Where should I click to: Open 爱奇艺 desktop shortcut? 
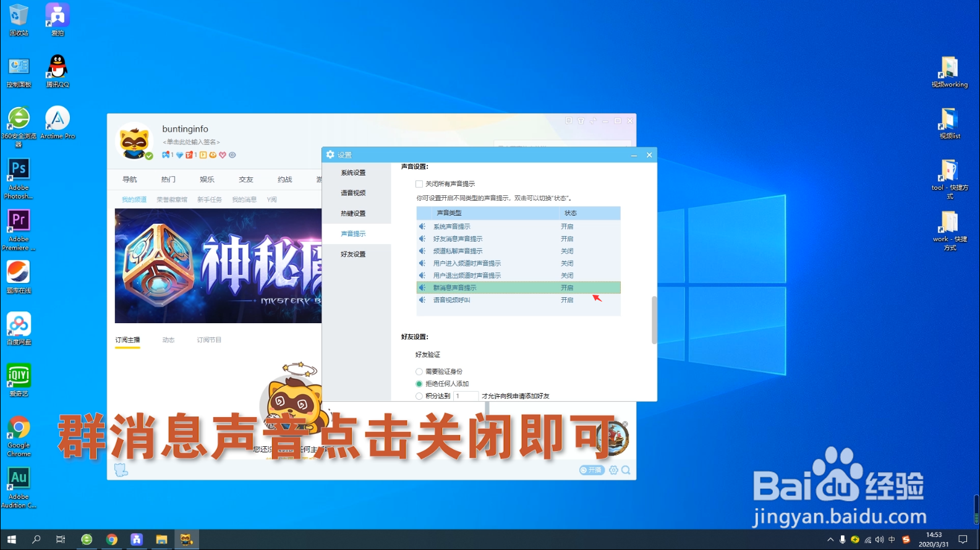pyautogui.click(x=19, y=380)
